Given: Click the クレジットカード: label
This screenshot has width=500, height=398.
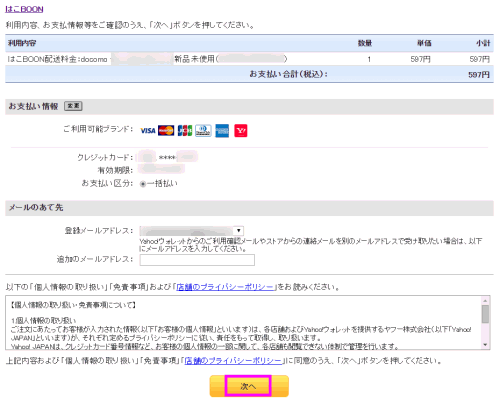Looking at the screenshot, I should click(105, 157).
